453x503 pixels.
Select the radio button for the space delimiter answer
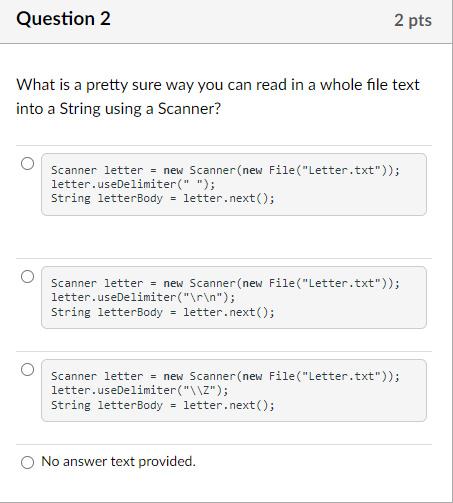(27, 164)
